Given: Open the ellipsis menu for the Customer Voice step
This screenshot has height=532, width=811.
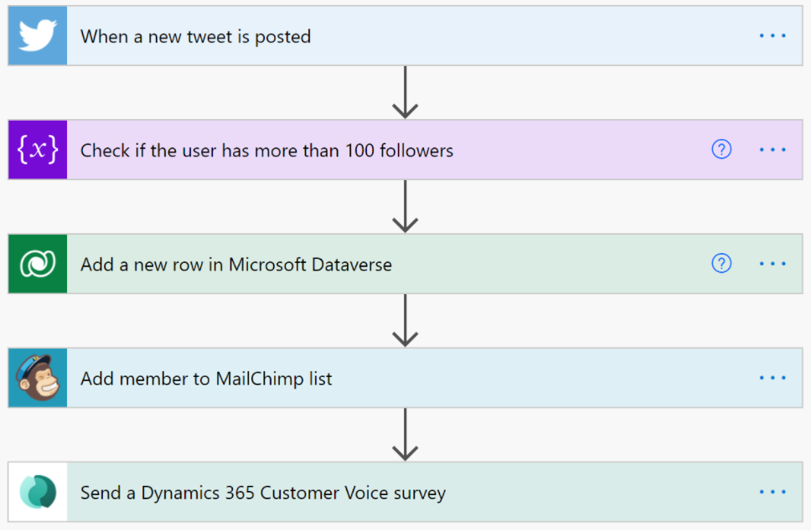Looking at the screenshot, I should pyautogui.click(x=772, y=492).
